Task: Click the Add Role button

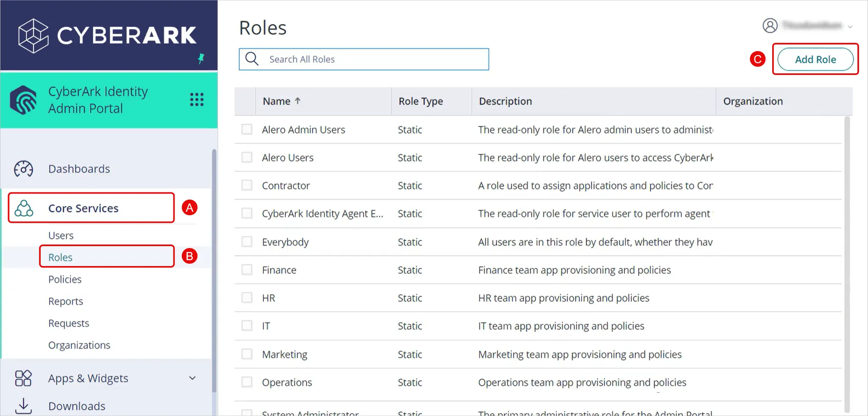Action: [815, 59]
